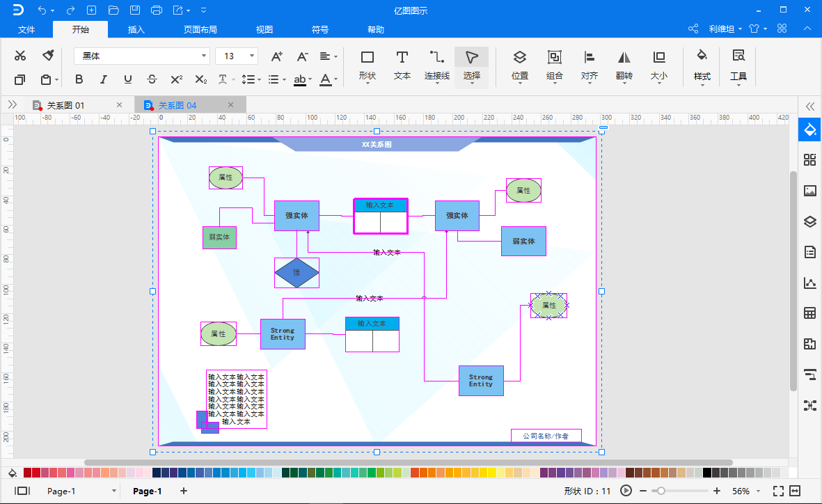
Task: Open the 大小 size menu
Action: coord(659,67)
